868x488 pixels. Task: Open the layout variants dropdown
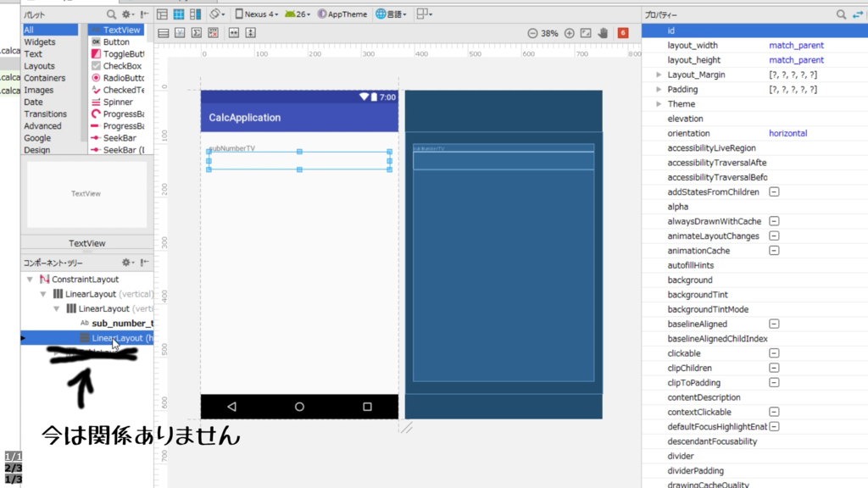tap(424, 14)
